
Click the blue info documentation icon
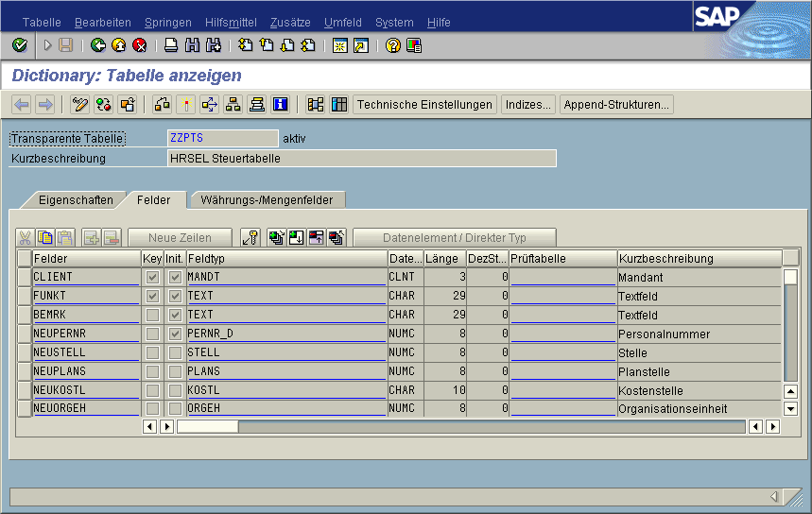click(x=280, y=105)
